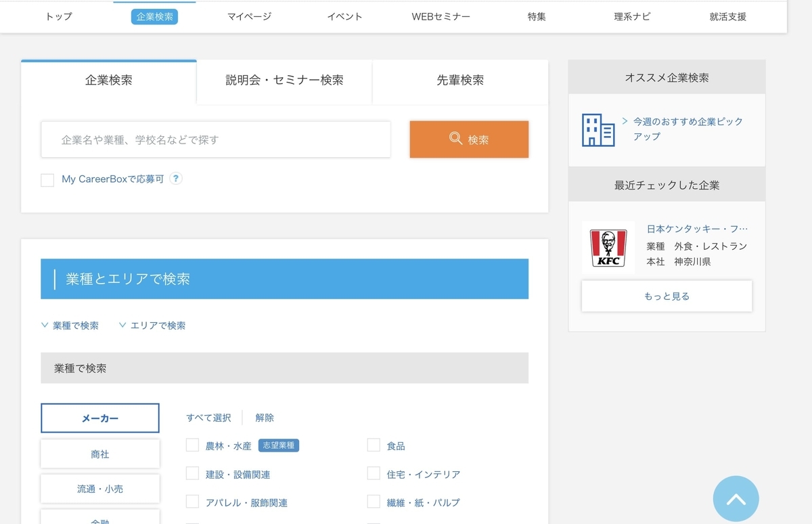Viewport: 812px width, 524px height.
Task: Click the orange 検索 button
Action: 469,139
